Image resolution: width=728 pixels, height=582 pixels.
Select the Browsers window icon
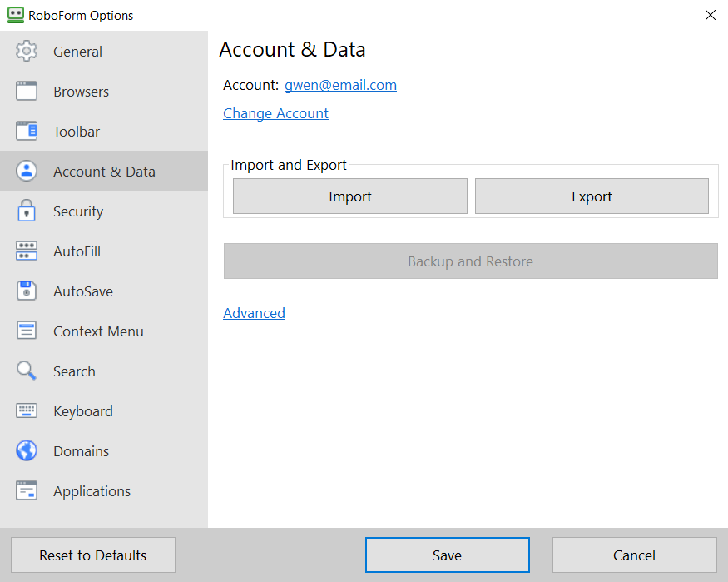pyautogui.click(x=27, y=92)
